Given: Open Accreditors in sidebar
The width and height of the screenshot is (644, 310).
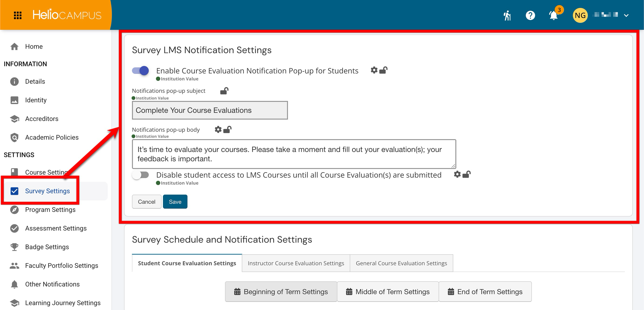Looking at the screenshot, I should click(x=55, y=119).
